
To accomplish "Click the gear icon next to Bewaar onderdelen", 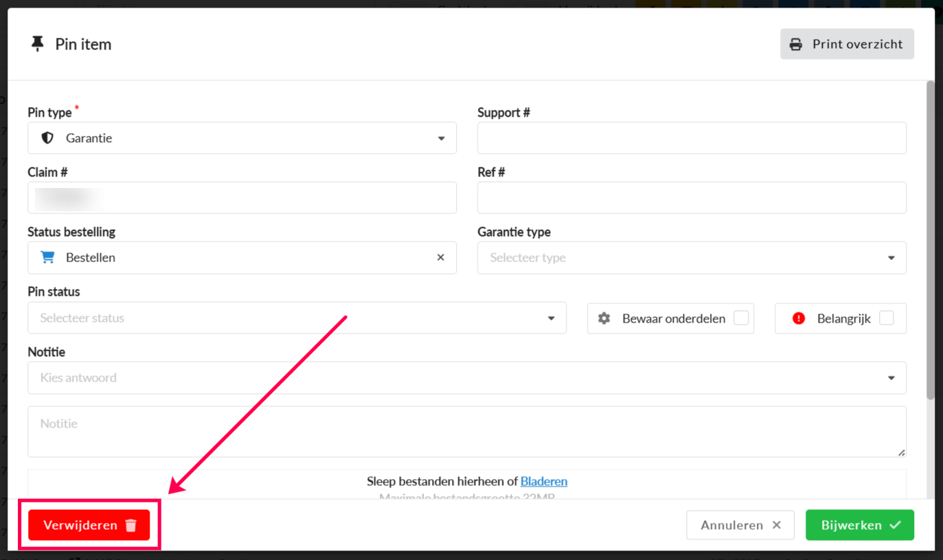I will point(604,318).
